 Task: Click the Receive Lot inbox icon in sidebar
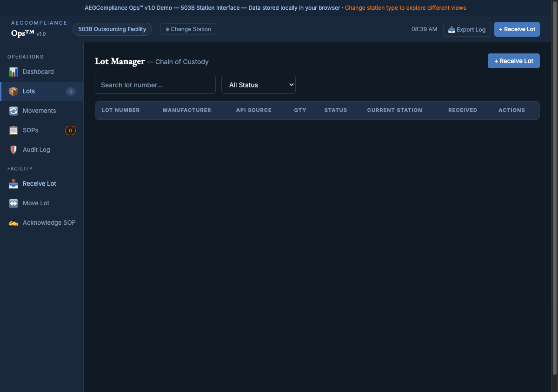pyautogui.click(x=13, y=184)
